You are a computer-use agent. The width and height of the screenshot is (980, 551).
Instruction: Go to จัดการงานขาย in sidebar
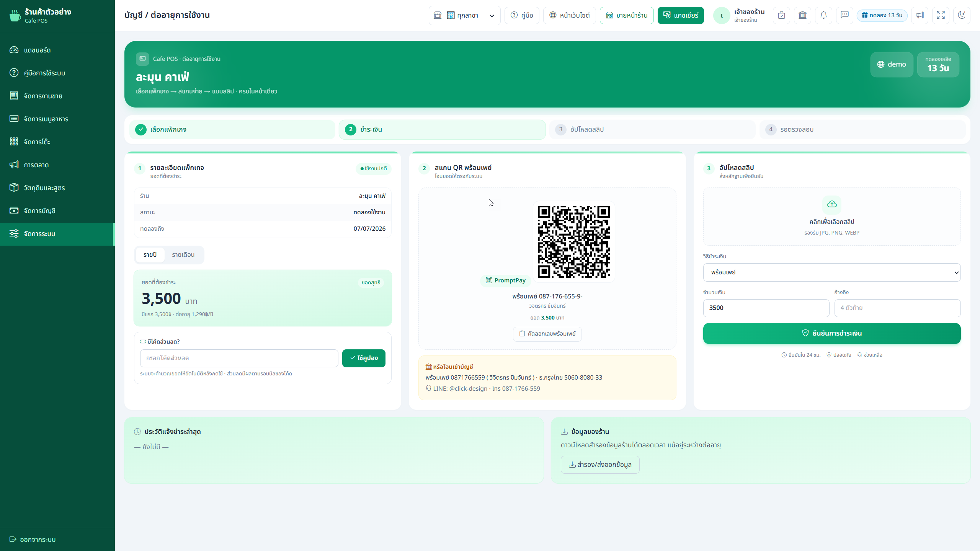tap(57, 96)
